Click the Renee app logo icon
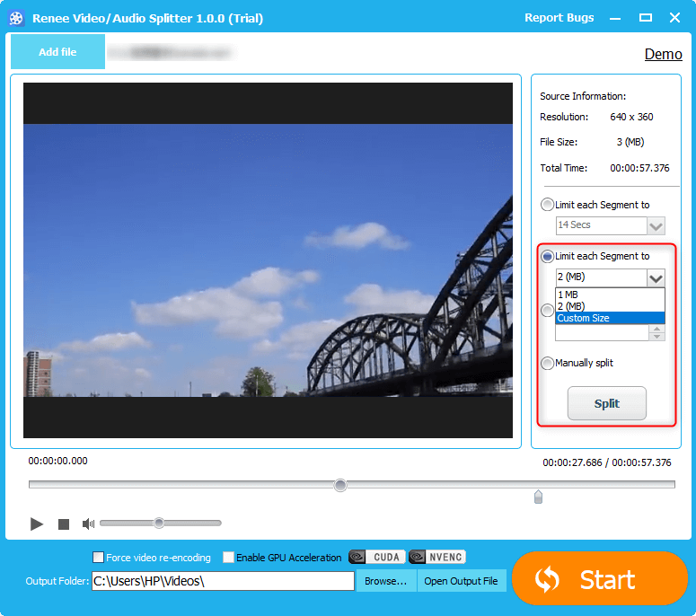The width and height of the screenshot is (696, 616). click(16, 18)
